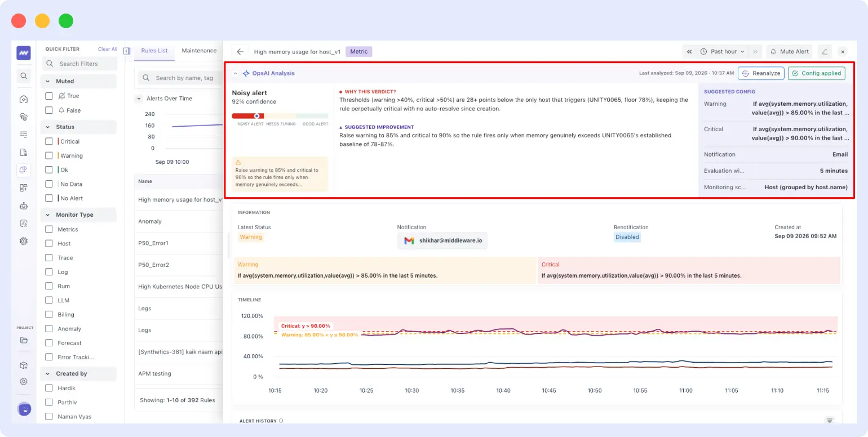Click the Clear All filters link
The height and width of the screenshot is (437, 868).
click(x=108, y=49)
